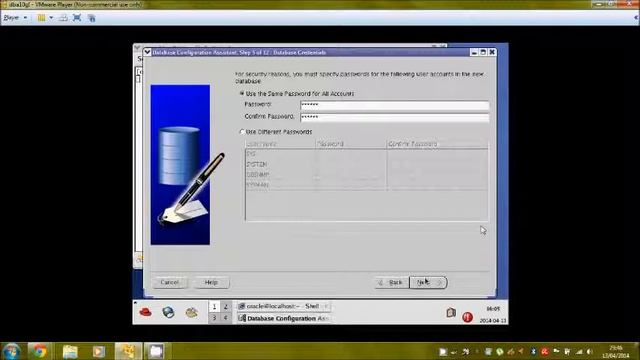640x360 pixels.
Task: Open Help in Database Configuration Assistant
Action: point(211,282)
